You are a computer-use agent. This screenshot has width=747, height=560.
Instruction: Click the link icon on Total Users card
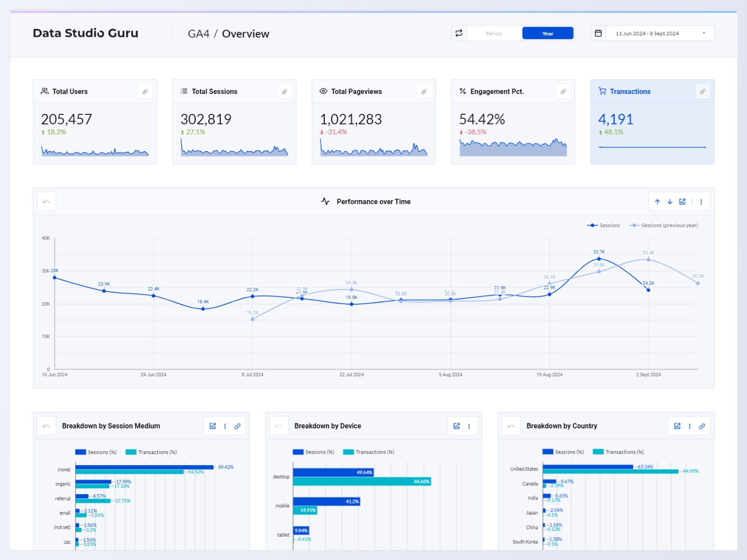(x=145, y=92)
